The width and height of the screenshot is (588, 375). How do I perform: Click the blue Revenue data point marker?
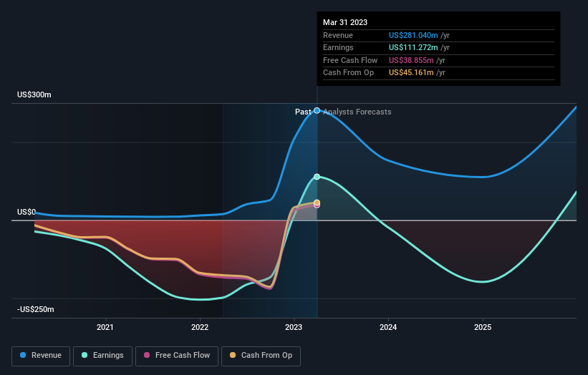(317, 110)
